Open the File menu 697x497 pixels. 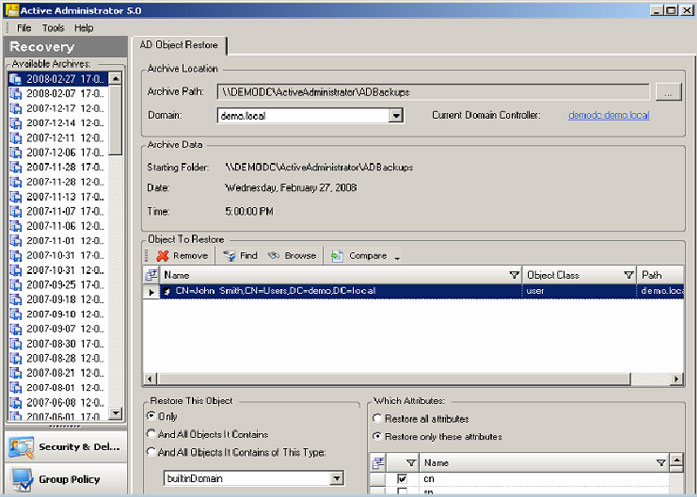click(x=24, y=28)
